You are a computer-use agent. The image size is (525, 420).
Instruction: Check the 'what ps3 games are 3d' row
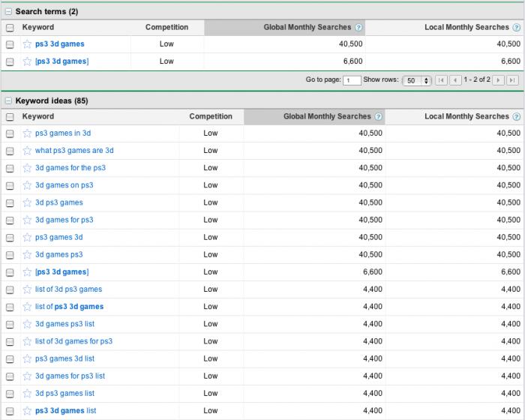[x=10, y=151]
